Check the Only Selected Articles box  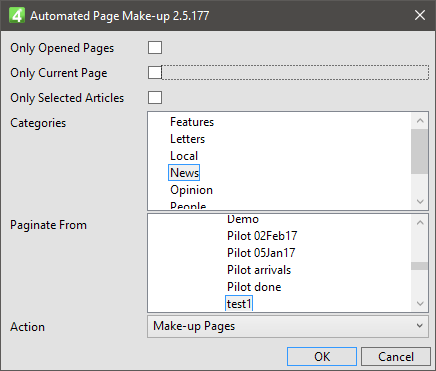155,98
